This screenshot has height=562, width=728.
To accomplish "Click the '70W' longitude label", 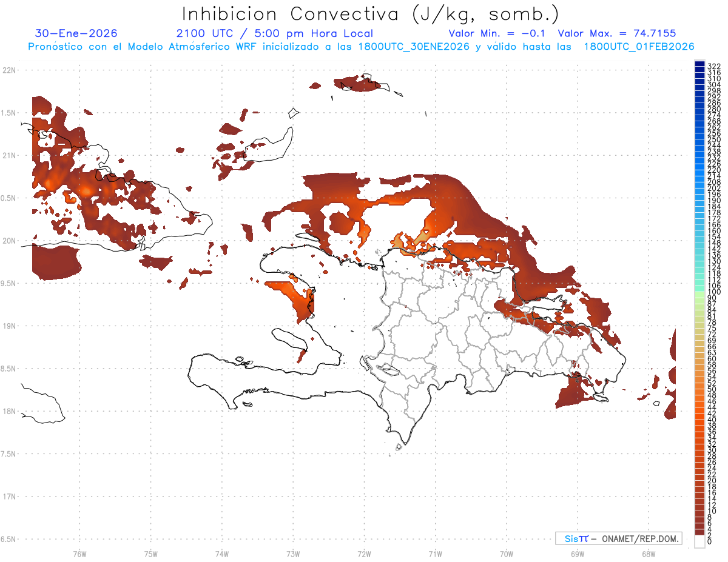I will (x=506, y=554).
